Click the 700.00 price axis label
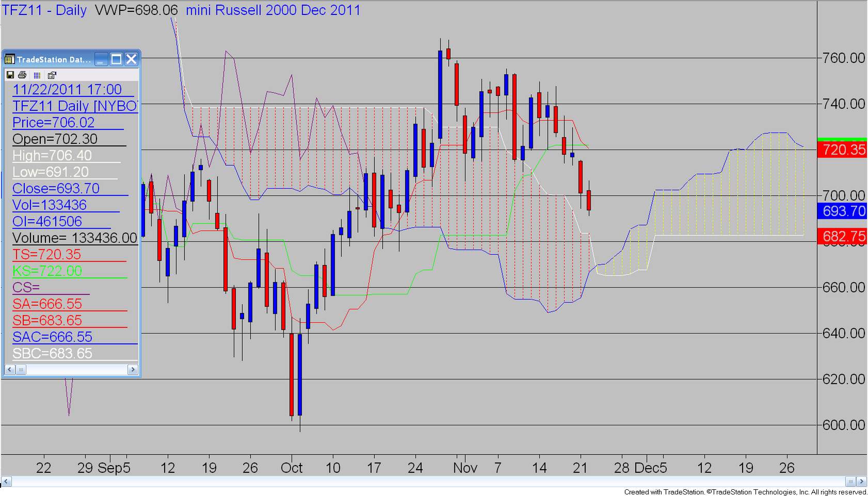Image resolution: width=868 pixels, height=496 pixels. [844, 195]
